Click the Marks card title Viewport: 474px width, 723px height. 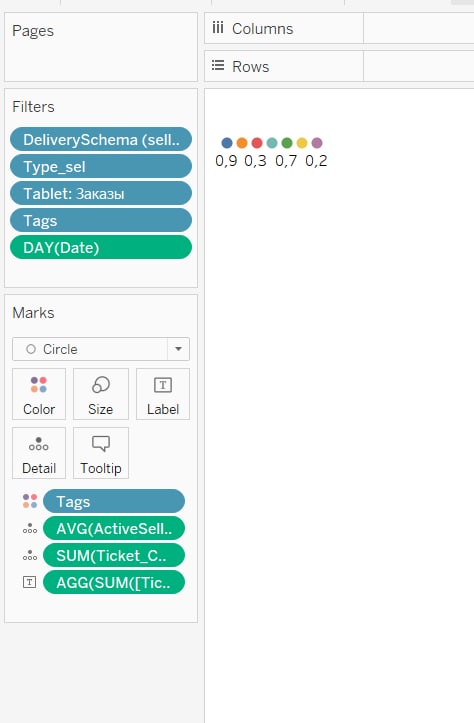coord(33,313)
